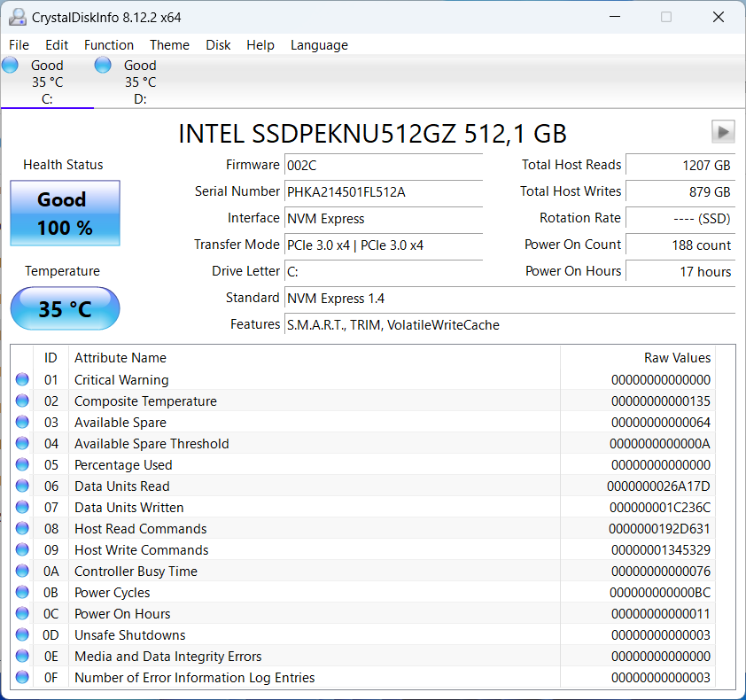Screen dimensions: 746x700
Task: Click the Serial Number field
Action: [384, 192]
